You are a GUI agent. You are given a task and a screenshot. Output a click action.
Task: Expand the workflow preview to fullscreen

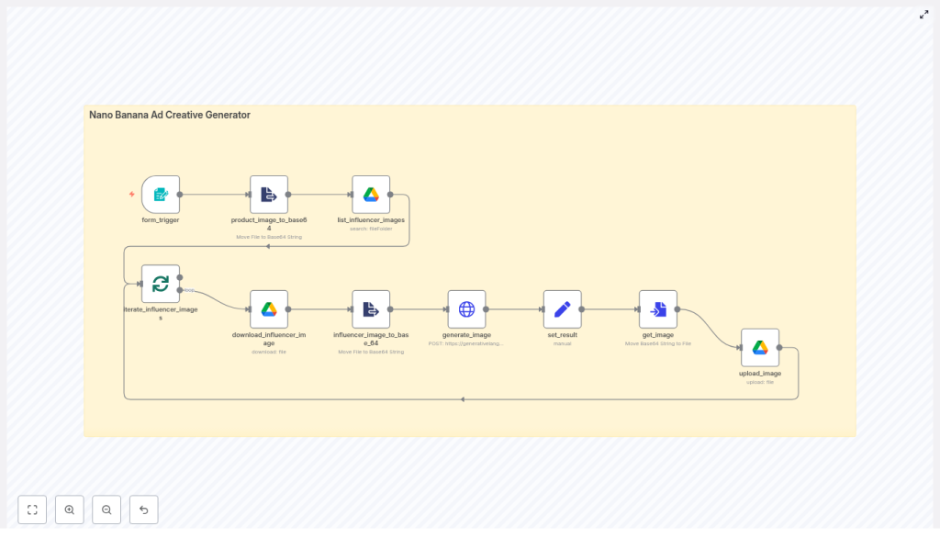pyautogui.click(x=923, y=15)
